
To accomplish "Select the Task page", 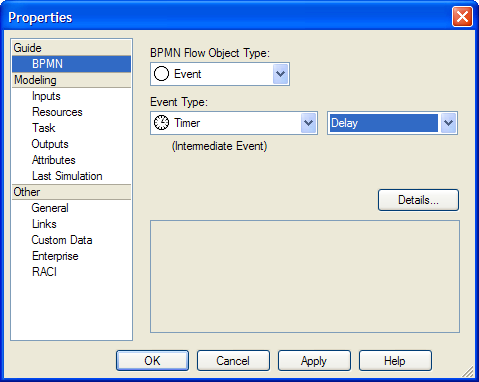I will [44, 128].
